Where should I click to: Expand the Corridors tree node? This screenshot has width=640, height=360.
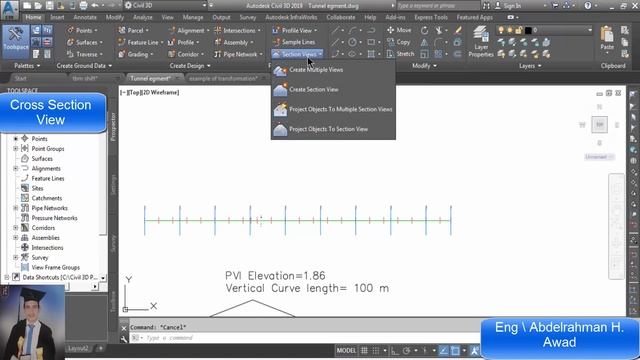click(x=16, y=228)
